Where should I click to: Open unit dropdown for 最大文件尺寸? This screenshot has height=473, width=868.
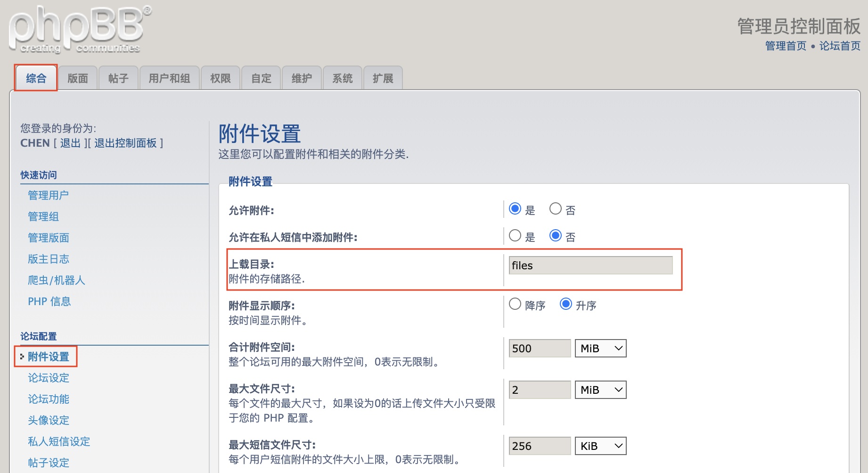tap(600, 390)
